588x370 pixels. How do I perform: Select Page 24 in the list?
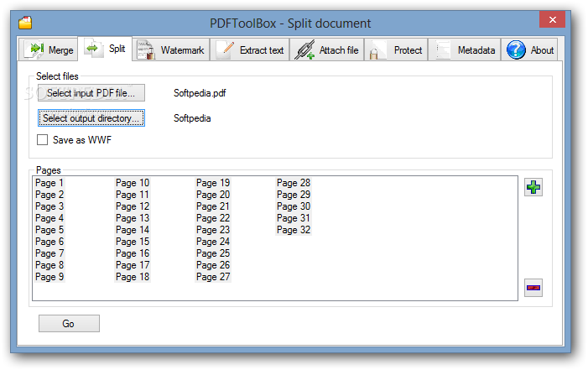(213, 242)
